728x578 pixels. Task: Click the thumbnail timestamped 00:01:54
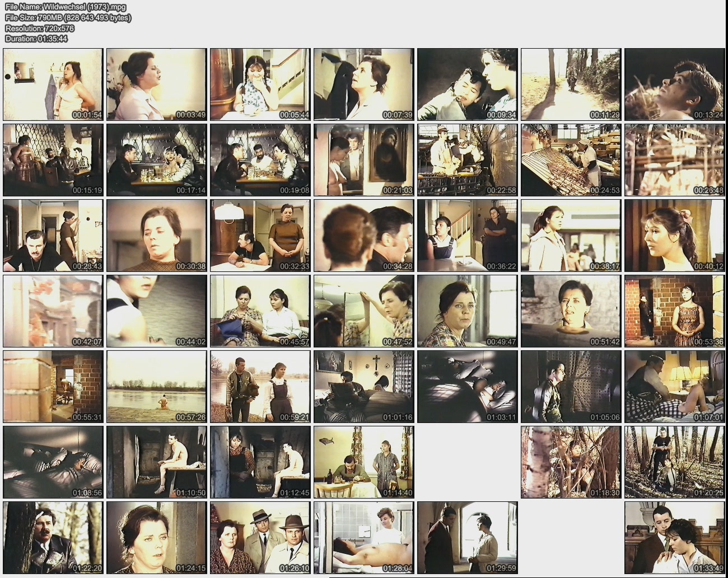click(x=53, y=84)
